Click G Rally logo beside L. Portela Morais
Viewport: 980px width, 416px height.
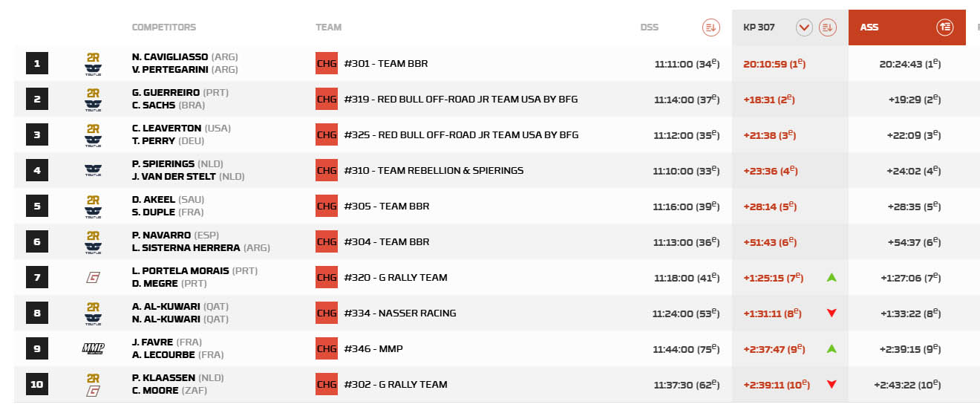(x=93, y=278)
